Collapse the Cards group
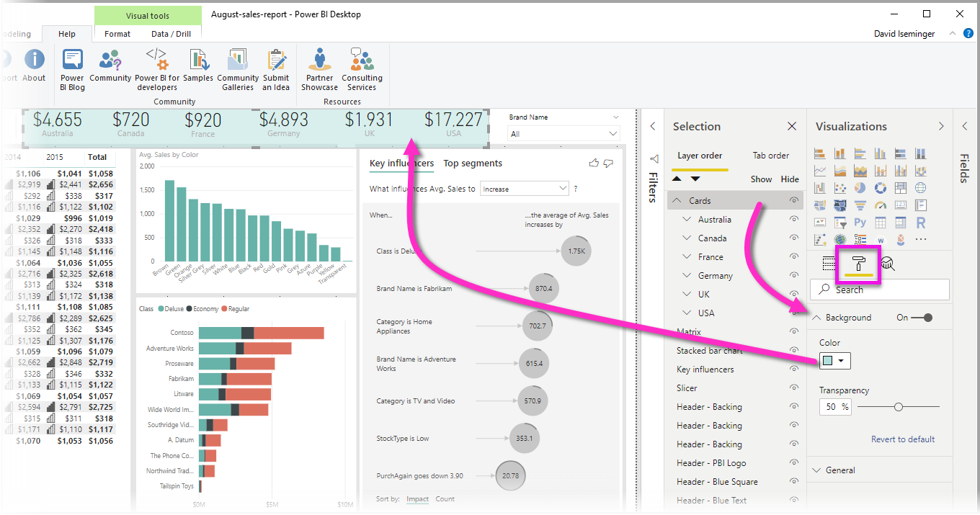980x515 pixels. [x=677, y=201]
